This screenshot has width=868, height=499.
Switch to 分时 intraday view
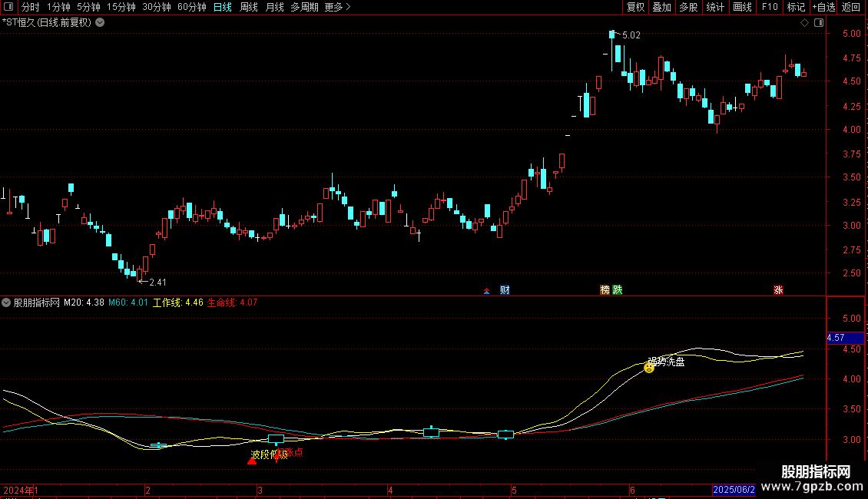(31, 7)
